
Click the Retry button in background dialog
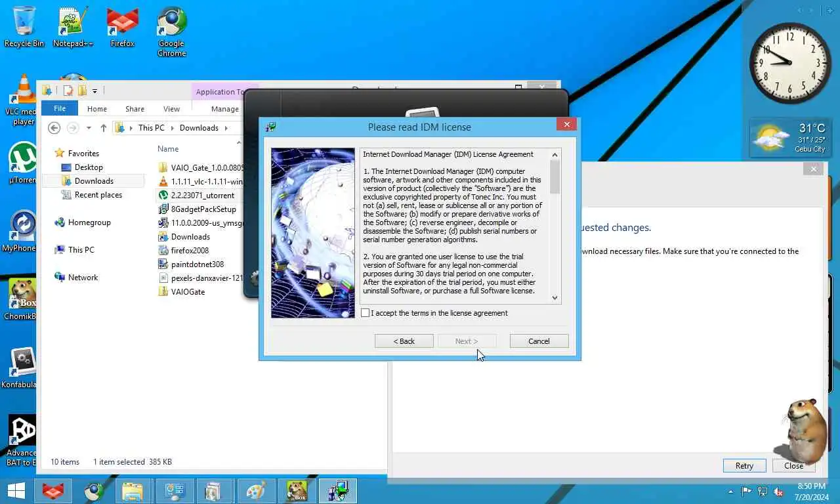(x=744, y=465)
